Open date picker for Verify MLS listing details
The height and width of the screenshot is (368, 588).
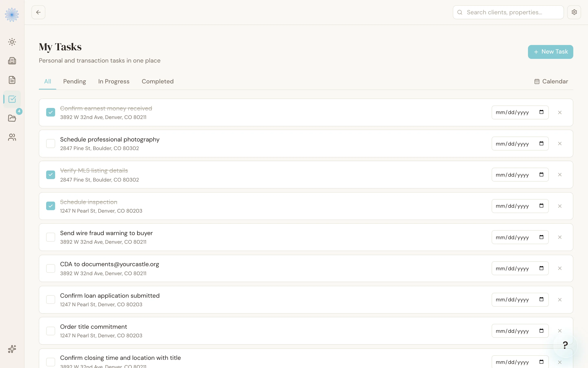click(x=541, y=175)
